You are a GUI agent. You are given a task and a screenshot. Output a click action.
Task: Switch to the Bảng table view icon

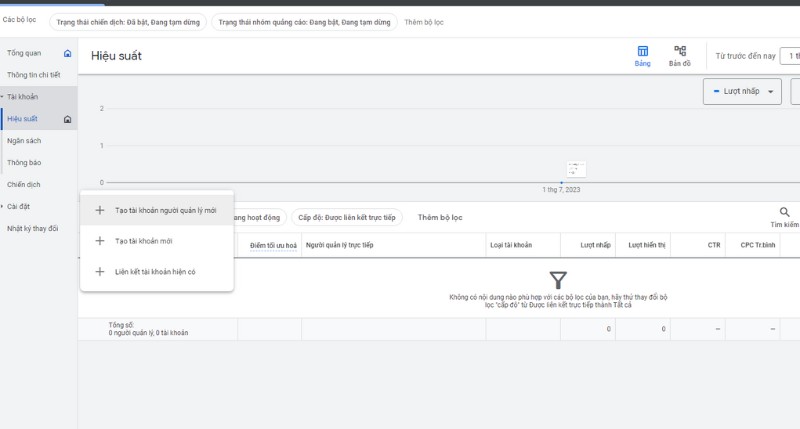(x=642, y=51)
